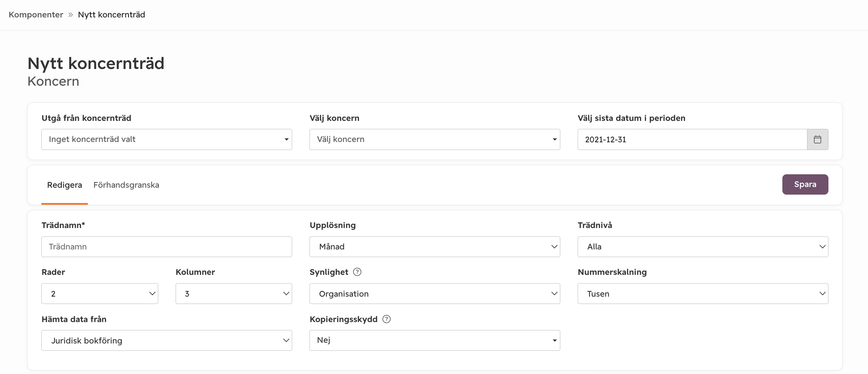Viewport: 868px width, 374px height.
Task: Open the Hämta data från dropdown
Action: coord(167,341)
